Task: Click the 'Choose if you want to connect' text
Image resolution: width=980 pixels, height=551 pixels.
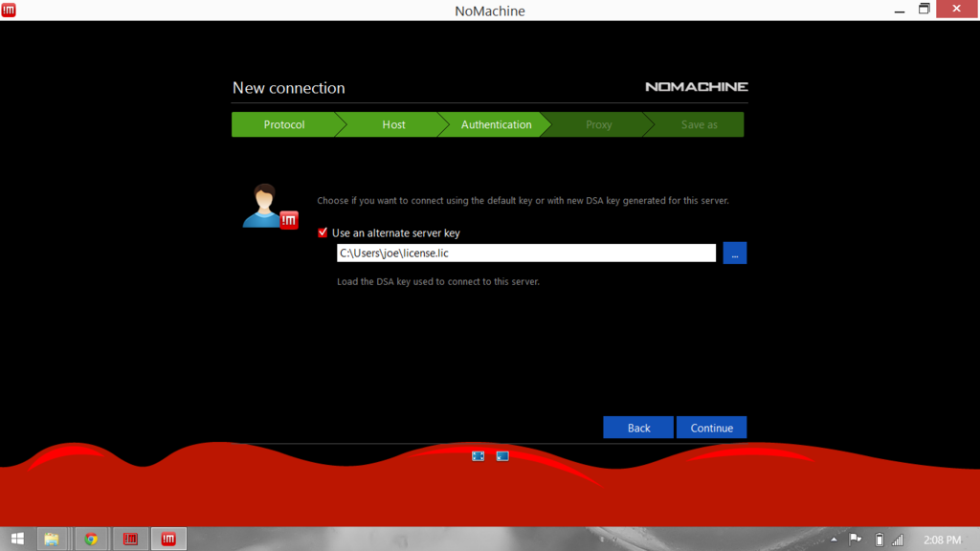Action: 523,201
